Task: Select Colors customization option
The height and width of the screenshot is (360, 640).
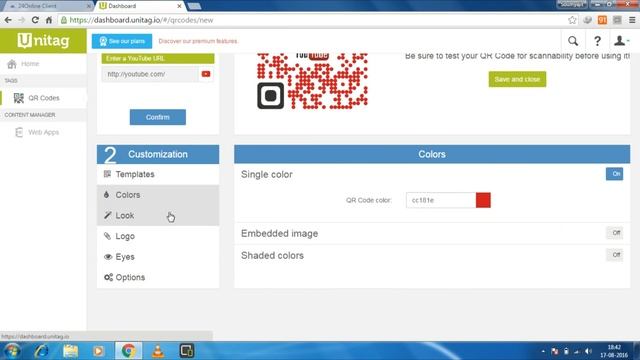Action: click(x=158, y=195)
